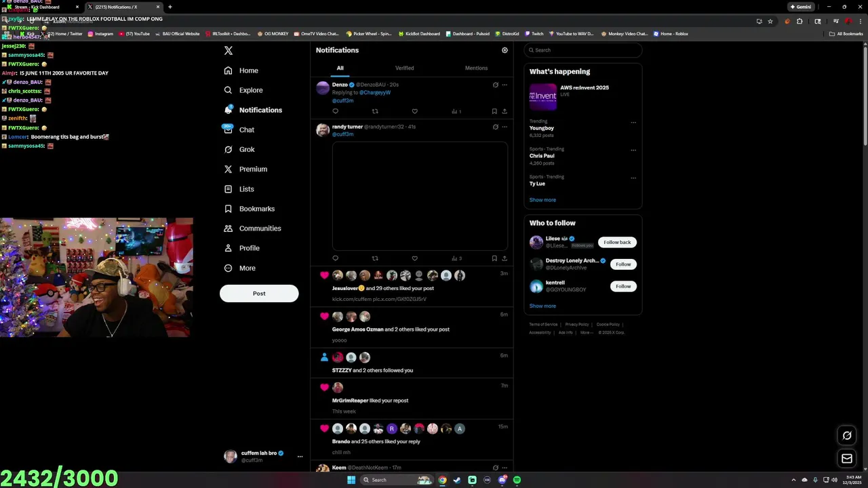Switch to the Mentions tab
This screenshot has height=488, width=868.
(476, 68)
